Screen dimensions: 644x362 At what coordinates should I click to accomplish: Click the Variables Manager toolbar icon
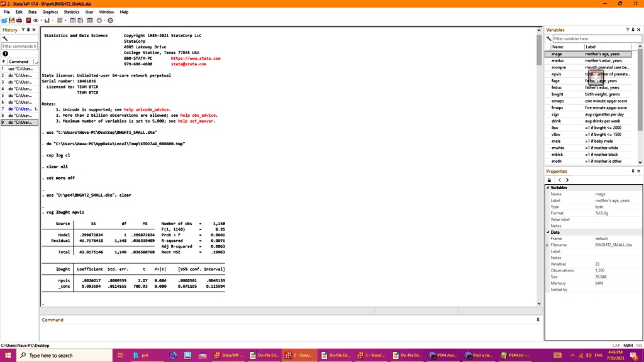coord(90,19)
